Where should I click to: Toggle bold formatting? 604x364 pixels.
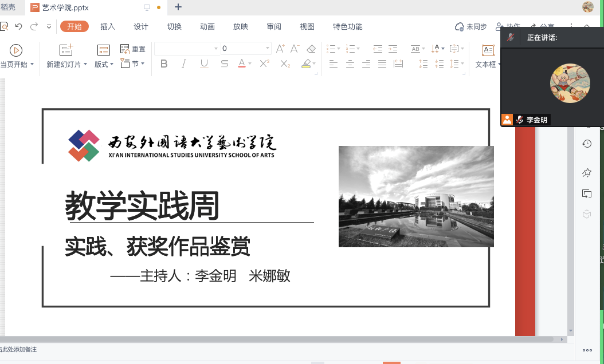164,64
